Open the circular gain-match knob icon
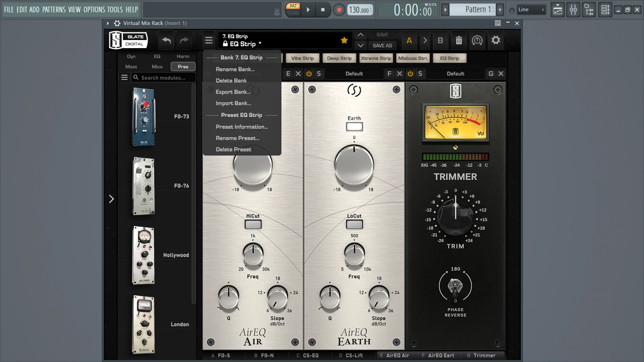The width and height of the screenshot is (644, 362). pos(477,41)
